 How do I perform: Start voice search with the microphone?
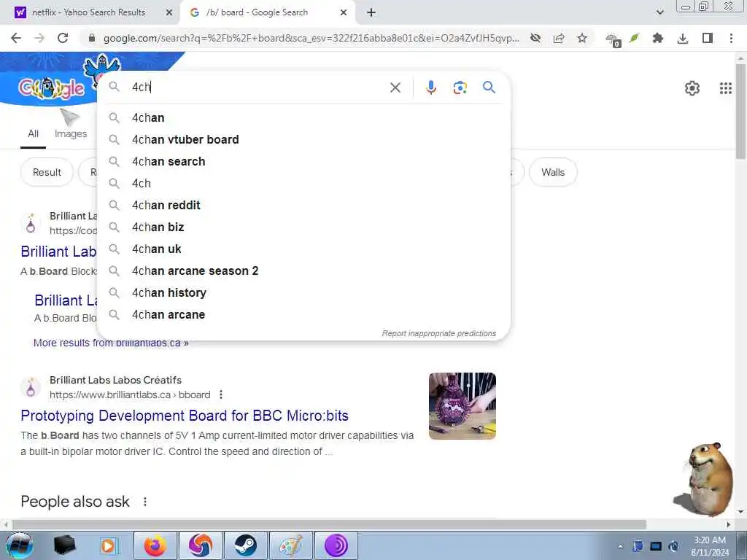click(x=430, y=87)
